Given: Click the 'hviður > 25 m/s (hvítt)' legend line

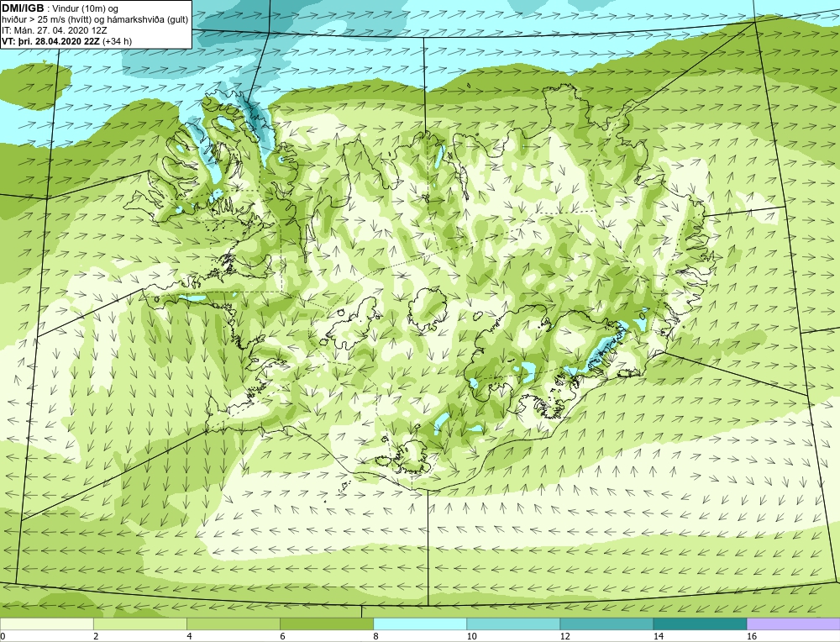Looking at the screenshot, I should click(x=95, y=20).
